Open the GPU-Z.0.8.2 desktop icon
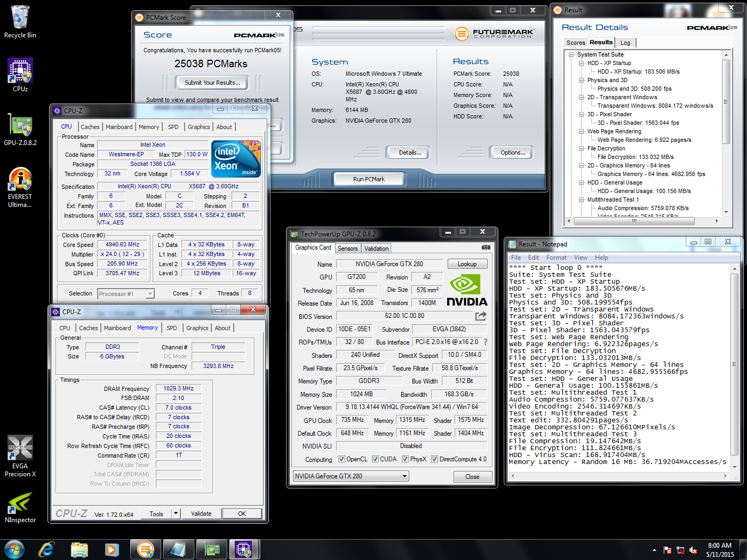Image resolution: width=747 pixels, height=560 pixels. (x=20, y=129)
